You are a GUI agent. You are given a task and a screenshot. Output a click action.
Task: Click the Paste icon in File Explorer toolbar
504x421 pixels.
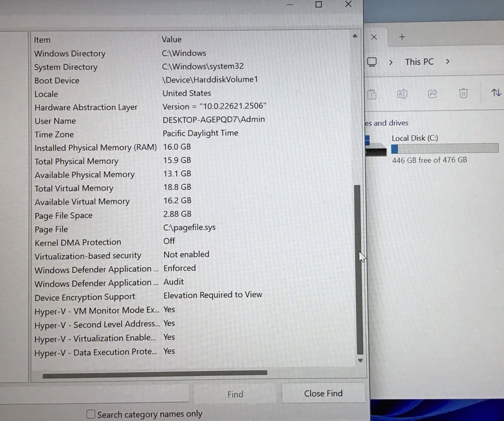point(372,94)
